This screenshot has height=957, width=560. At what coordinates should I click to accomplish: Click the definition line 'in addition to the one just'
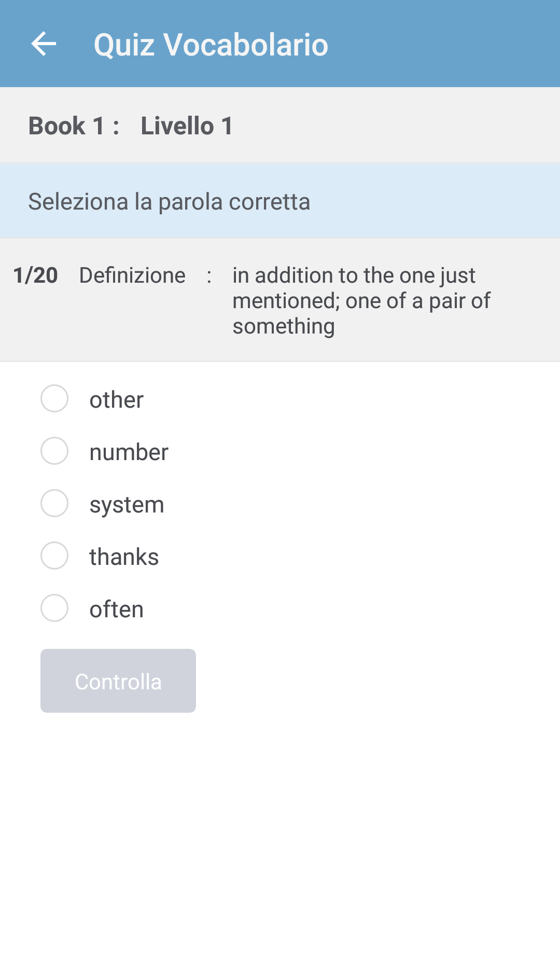point(354,275)
